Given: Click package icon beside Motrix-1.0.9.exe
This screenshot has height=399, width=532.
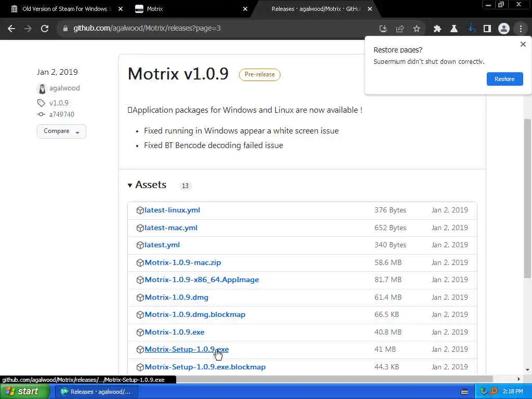Looking at the screenshot, I should click(x=140, y=332).
